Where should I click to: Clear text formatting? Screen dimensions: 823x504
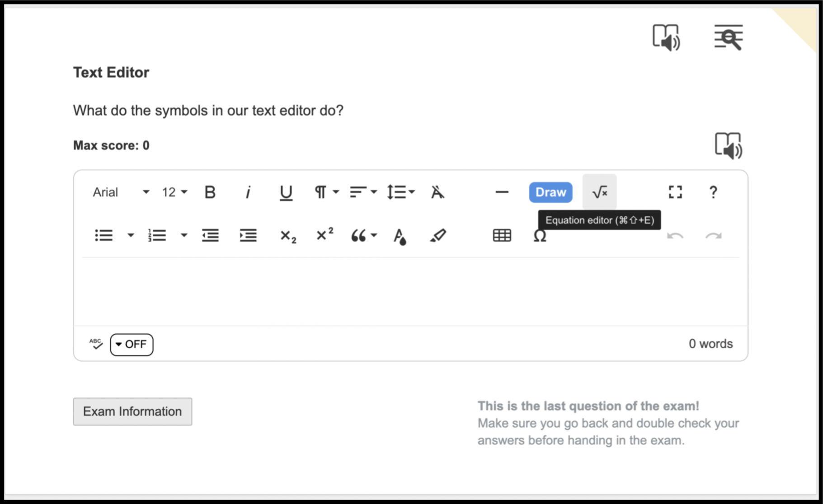(437, 192)
